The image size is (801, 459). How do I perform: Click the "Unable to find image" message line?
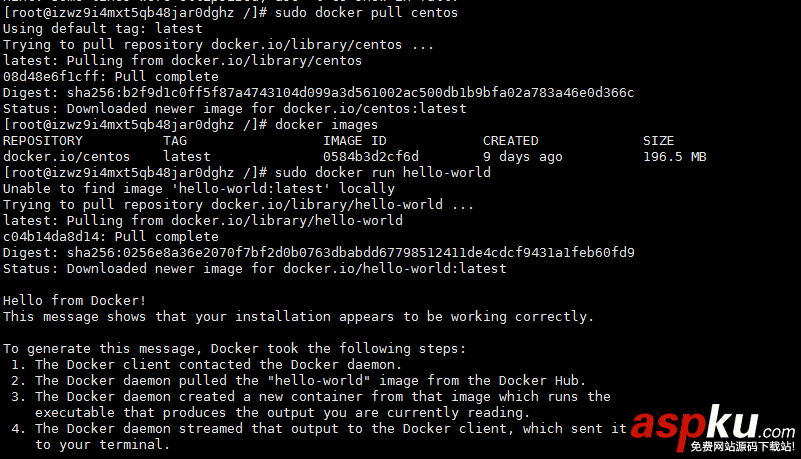[x=198, y=189]
